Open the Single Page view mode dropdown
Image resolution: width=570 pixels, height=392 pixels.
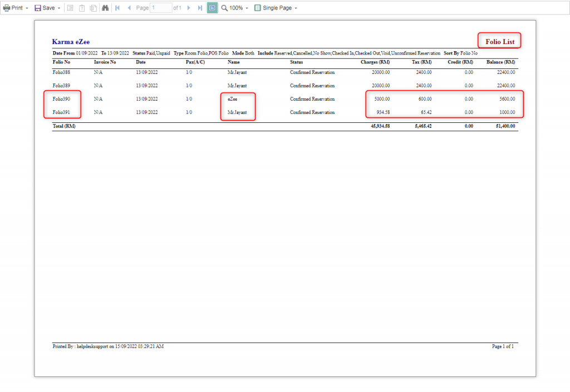point(276,8)
